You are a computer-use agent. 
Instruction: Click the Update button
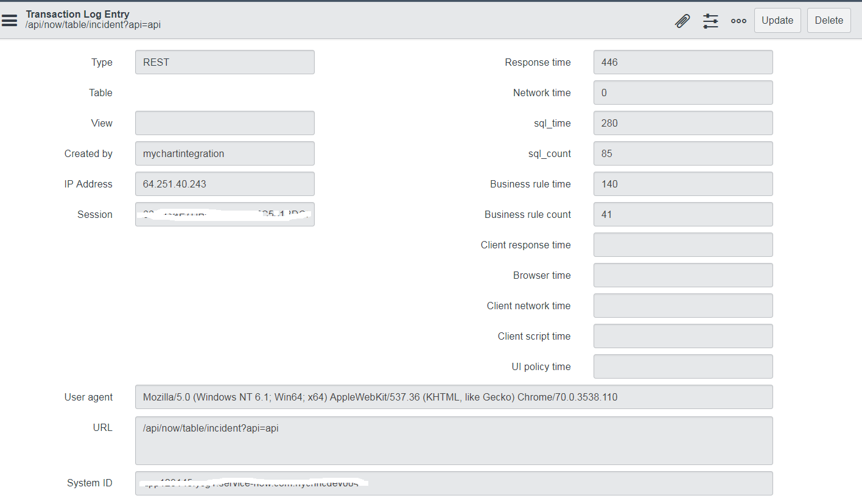777,20
